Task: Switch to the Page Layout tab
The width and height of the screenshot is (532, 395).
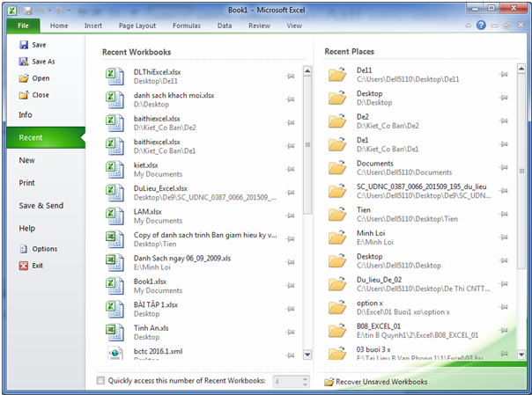Action: tap(137, 26)
